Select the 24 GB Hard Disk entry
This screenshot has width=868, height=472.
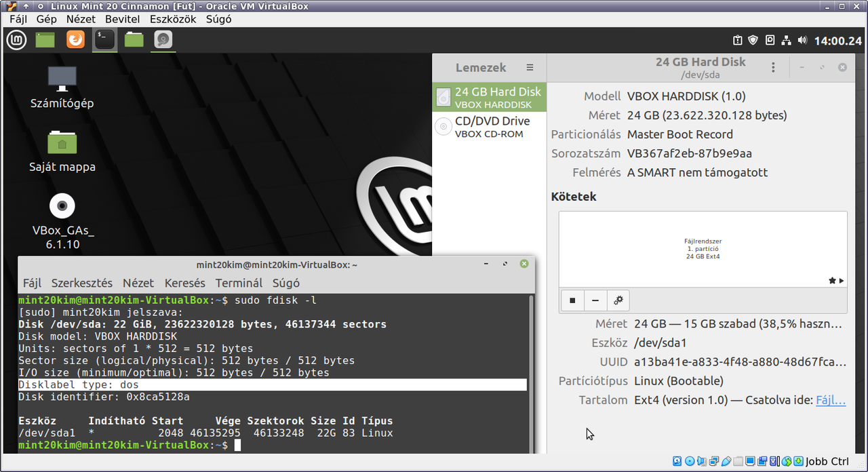(x=489, y=98)
